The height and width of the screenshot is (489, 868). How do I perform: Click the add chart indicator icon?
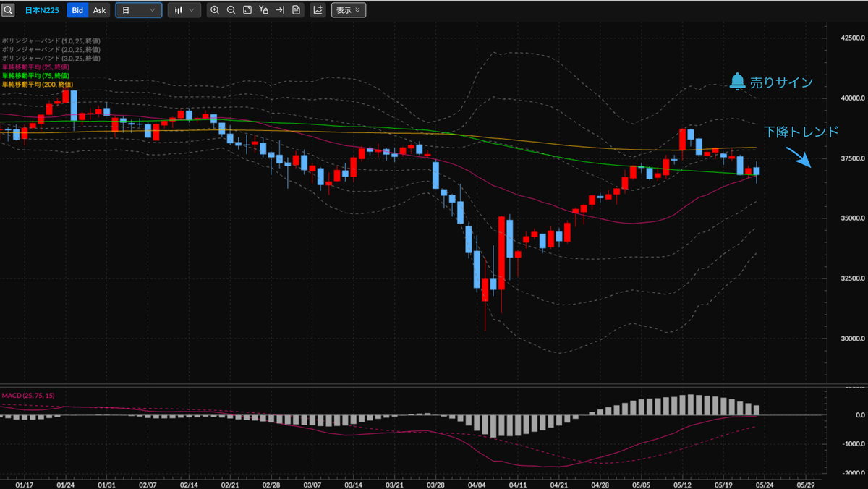coord(317,10)
